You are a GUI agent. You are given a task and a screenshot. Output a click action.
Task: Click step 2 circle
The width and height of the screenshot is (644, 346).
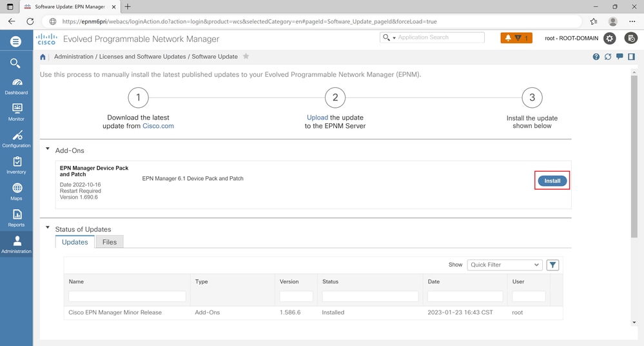(x=335, y=97)
